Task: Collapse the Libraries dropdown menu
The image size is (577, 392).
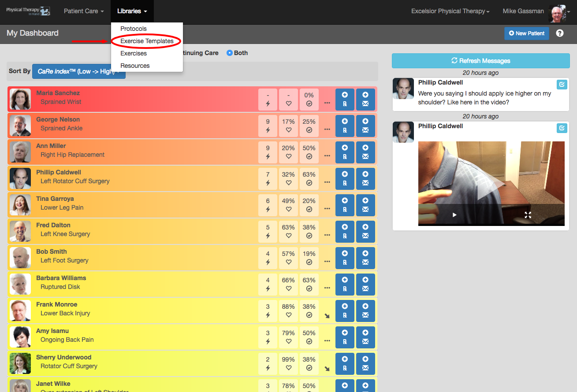Action: click(x=132, y=11)
